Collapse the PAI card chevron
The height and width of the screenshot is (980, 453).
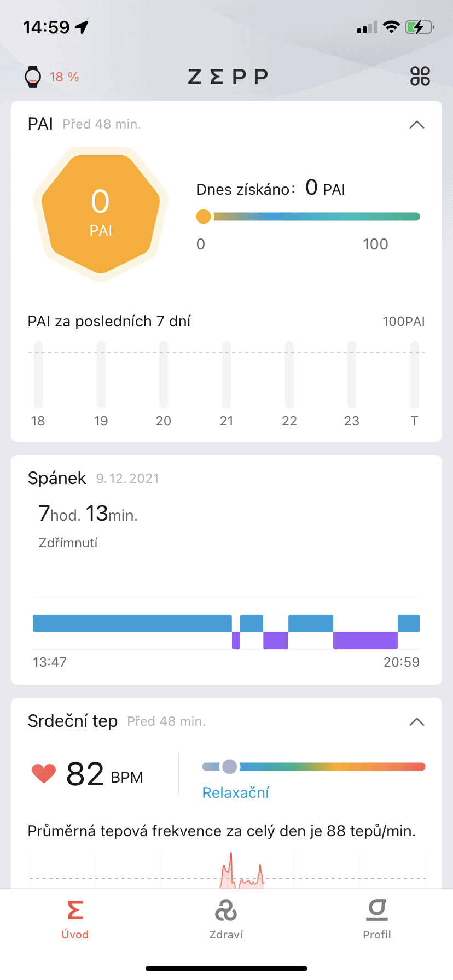click(x=417, y=125)
